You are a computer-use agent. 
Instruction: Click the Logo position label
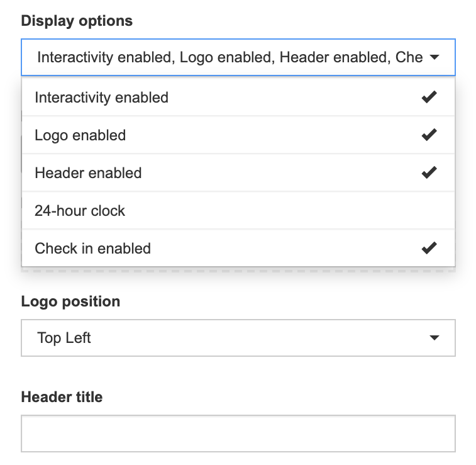pyautogui.click(x=70, y=301)
